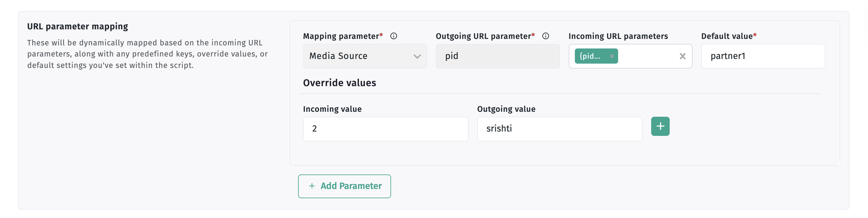868x218 pixels.
Task: Click the Mapping parameter info icon
Action: click(x=394, y=36)
